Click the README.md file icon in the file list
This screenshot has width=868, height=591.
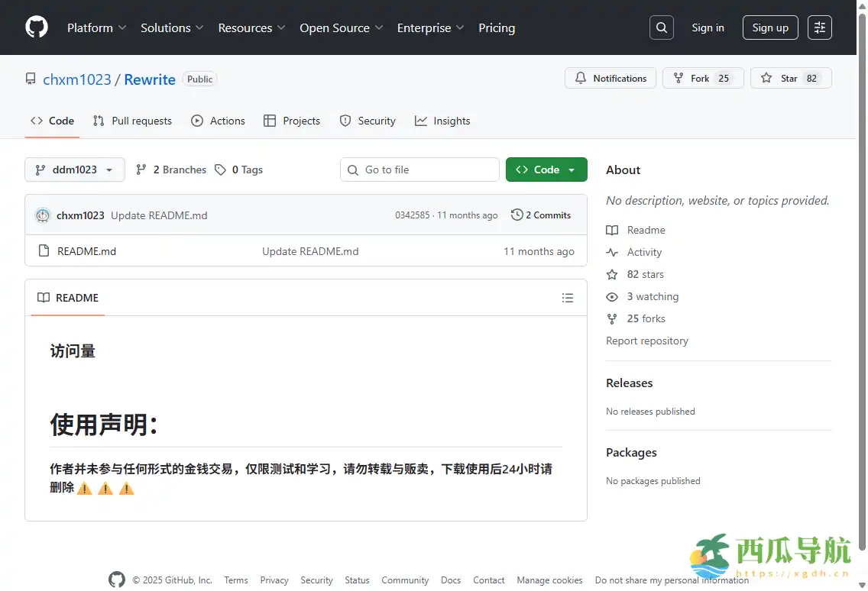coord(44,250)
